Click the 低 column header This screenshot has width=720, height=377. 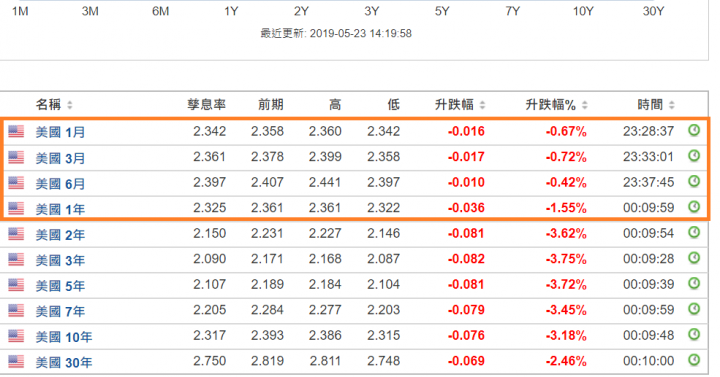(x=393, y=105)
